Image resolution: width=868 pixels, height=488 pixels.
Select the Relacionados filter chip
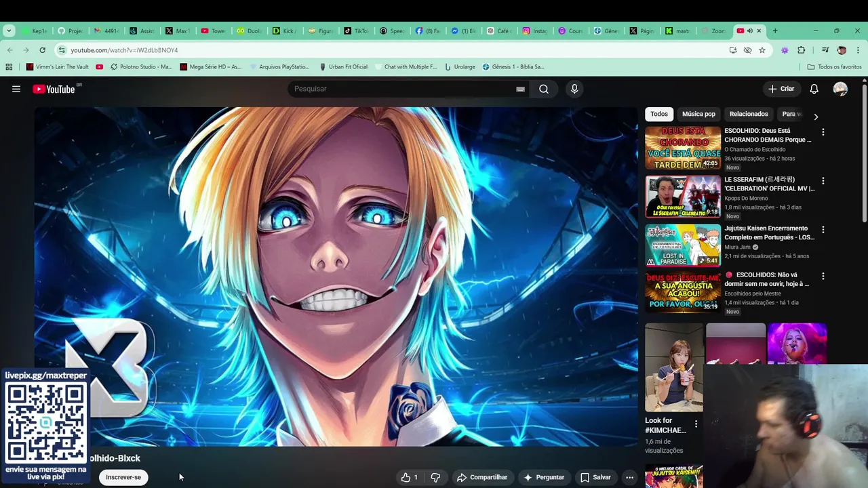point(749,114)
